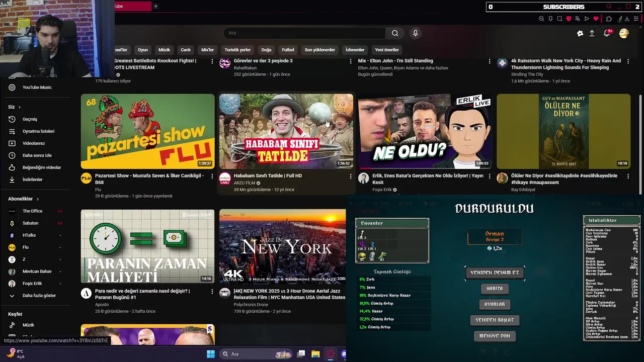
Task: Open Jazz in New York thumbnail
Action: coord(283,246)
